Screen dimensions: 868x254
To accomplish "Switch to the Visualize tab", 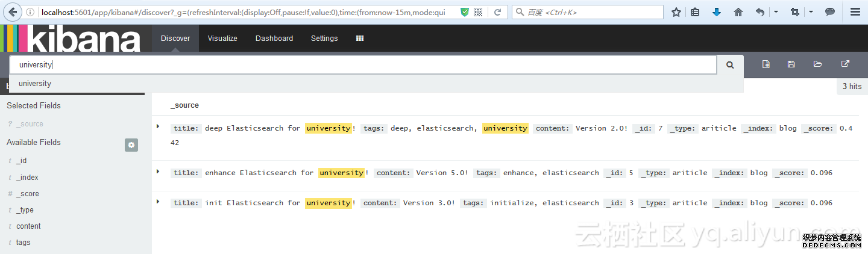I will tap(222, 39).
